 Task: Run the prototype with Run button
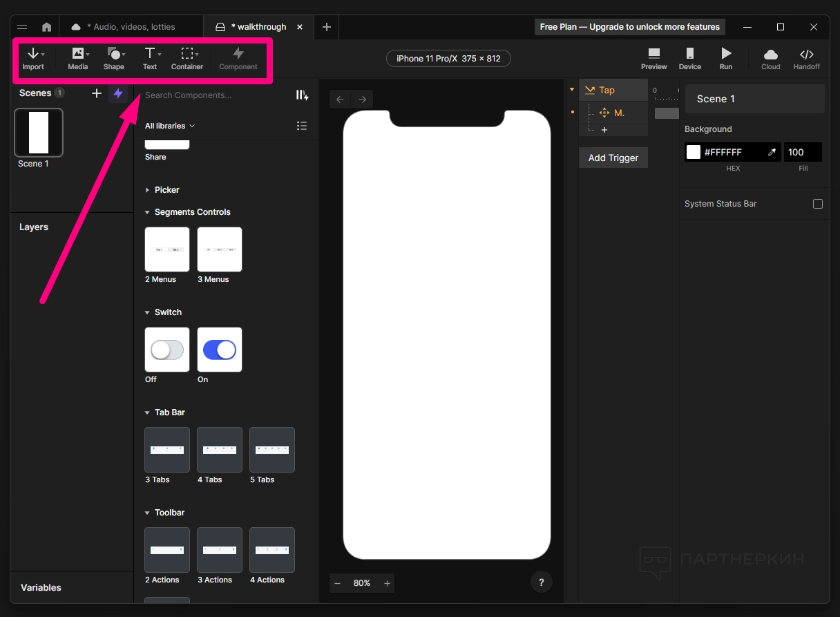725,58
